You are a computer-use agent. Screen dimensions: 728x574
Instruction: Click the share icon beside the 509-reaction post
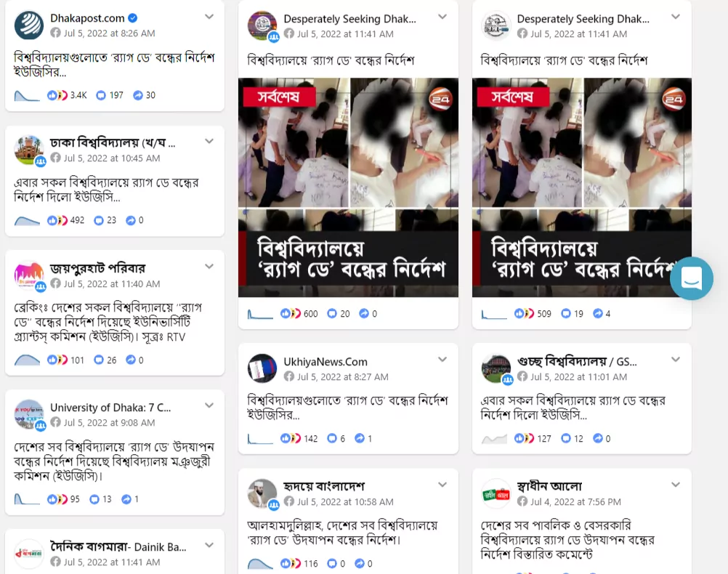(x=598, y=313)
